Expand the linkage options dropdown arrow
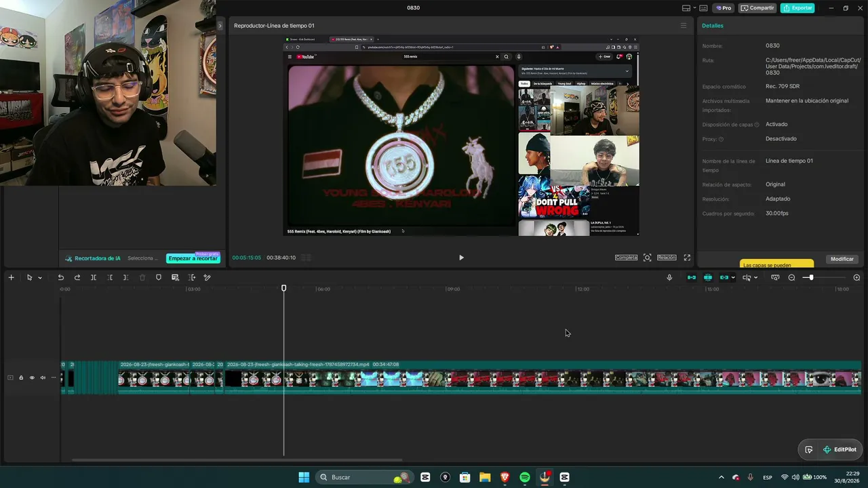The width and height of the screenshot is (868, 488). (x=733, y=278)
